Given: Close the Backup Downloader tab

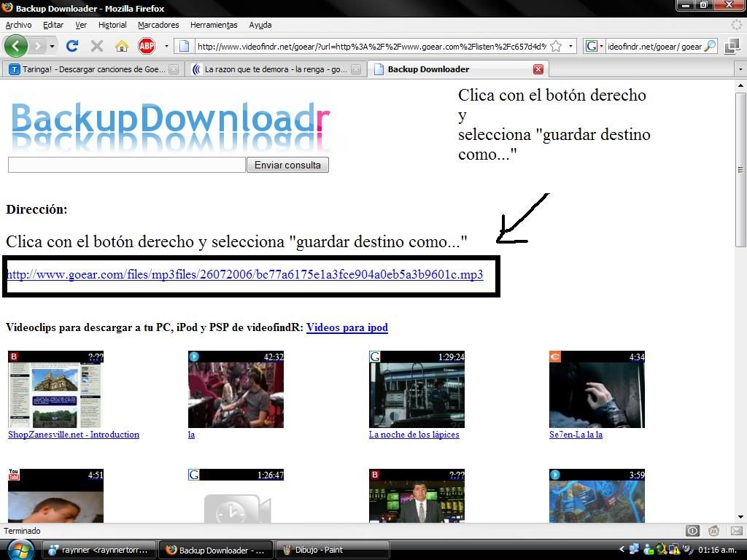Looking at the screenshot, I should pos(538,69).
